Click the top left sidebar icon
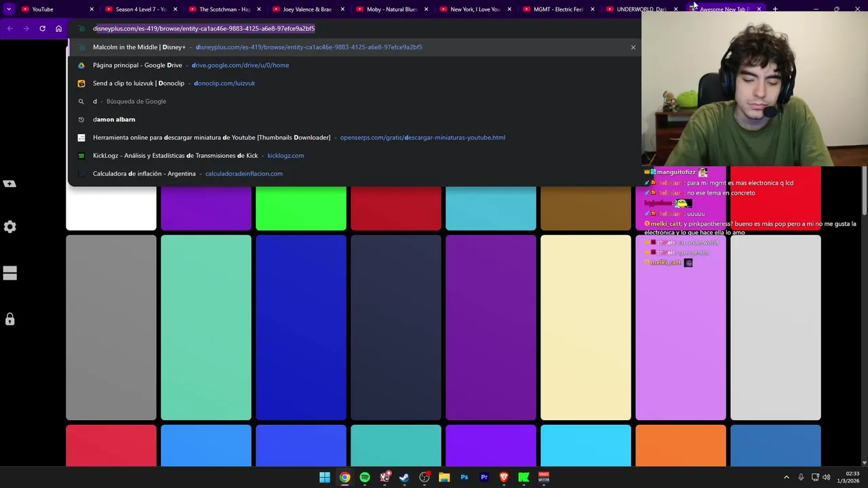 click(9, 184)
